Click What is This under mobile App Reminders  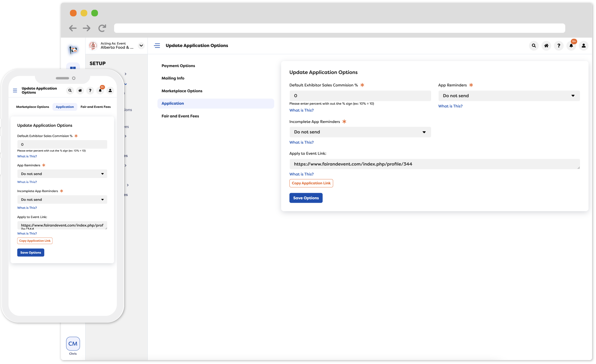click(x=27, y=182)
